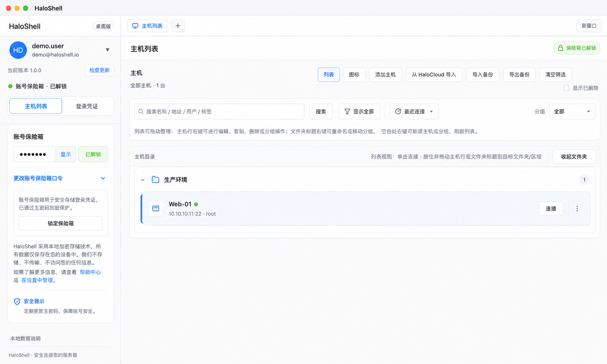
Task: Click macOS green fullscreen window button
Action: click(x=25, y=8)
